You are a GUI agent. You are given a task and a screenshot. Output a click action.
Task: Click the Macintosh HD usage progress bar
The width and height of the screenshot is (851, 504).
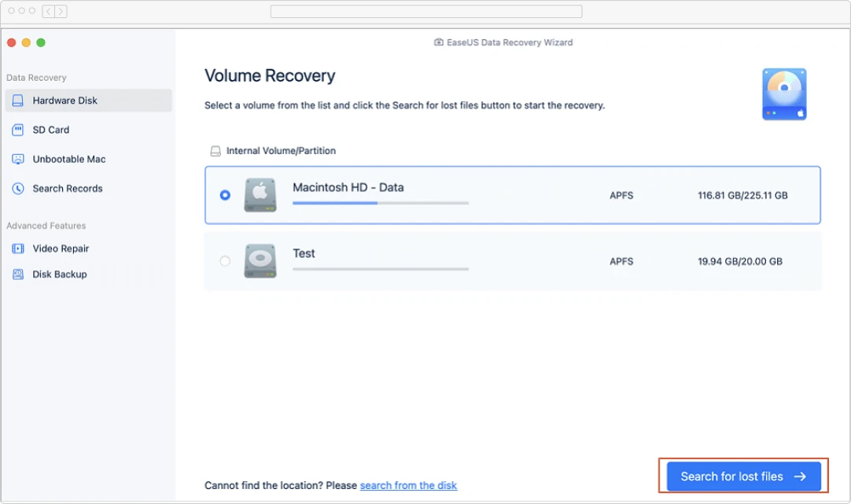(x=380, y=203)
